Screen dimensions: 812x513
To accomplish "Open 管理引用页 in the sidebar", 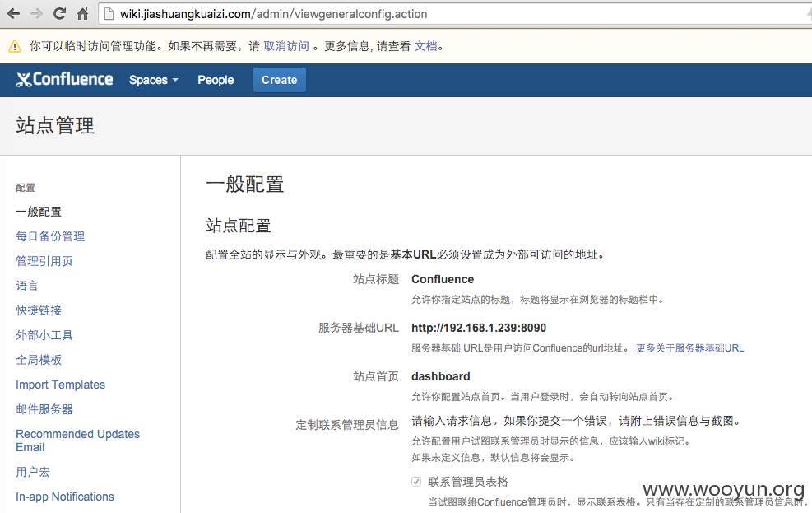I will 44,261.
